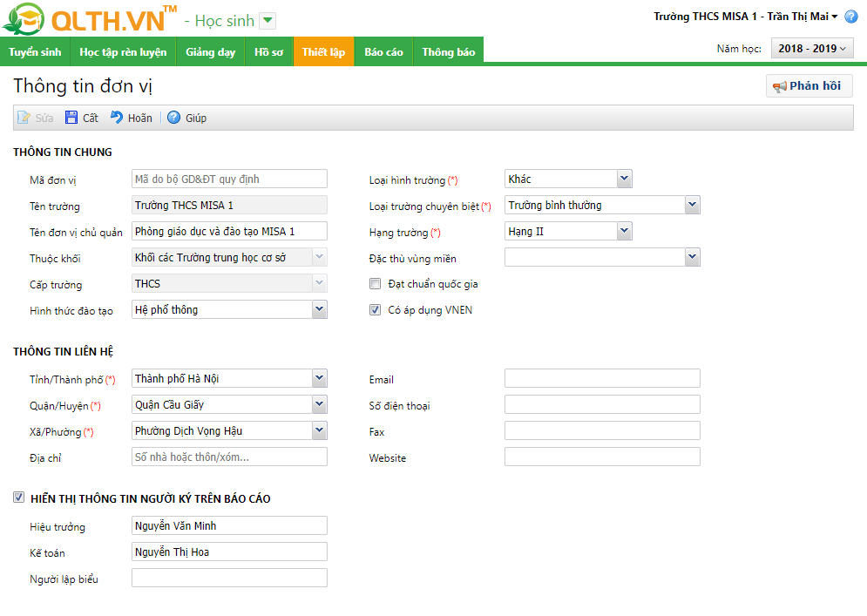Click the Giúp help text button
The width and height of the screenshot is (867, 616).
pos(196,118)
